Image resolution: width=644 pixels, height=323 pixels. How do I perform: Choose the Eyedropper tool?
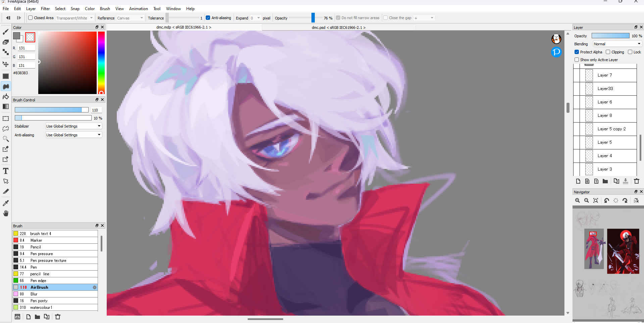point(6,203)
